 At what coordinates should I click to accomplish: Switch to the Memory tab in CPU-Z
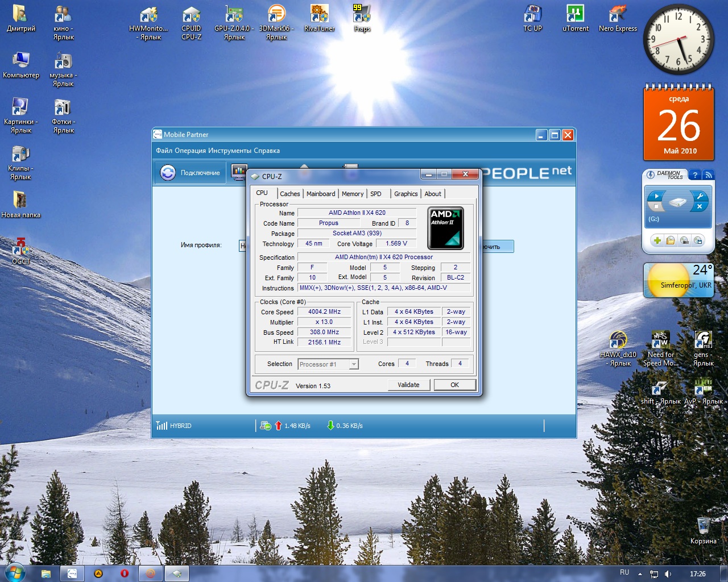point(353,194)
